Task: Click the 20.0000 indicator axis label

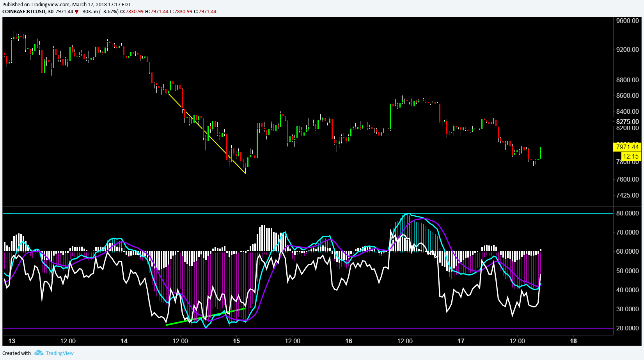Action: pyautogui.click(x=627, y=328)
